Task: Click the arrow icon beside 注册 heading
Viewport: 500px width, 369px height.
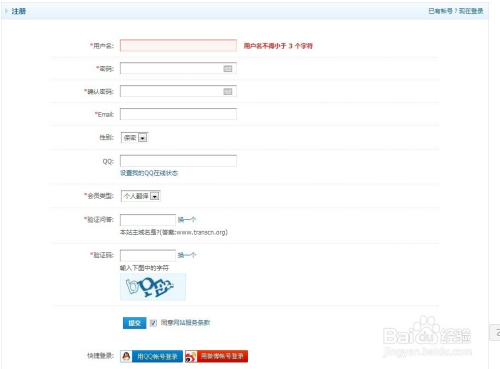Action: 6,11
